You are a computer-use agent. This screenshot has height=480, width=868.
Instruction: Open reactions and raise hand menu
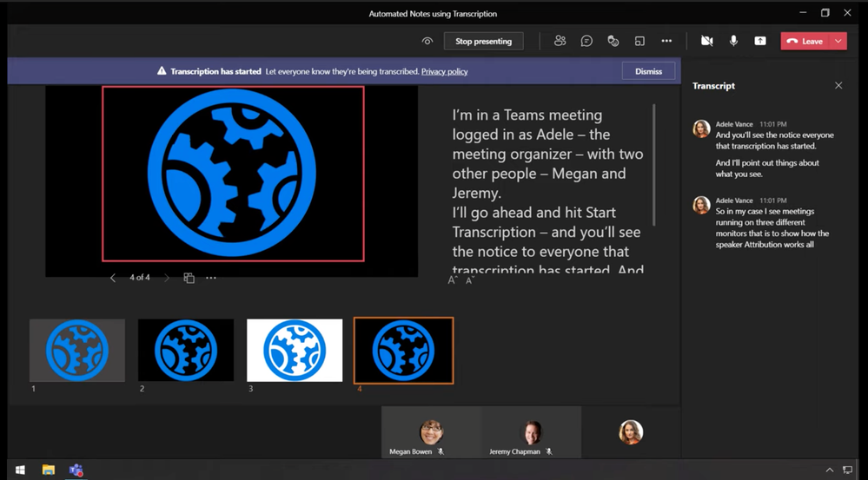pos(613,41)
